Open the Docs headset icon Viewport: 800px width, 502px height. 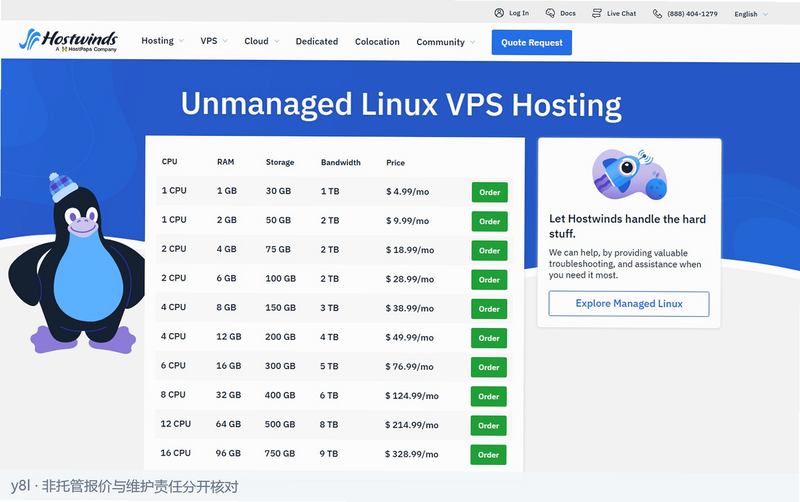(x=550, y=13)
